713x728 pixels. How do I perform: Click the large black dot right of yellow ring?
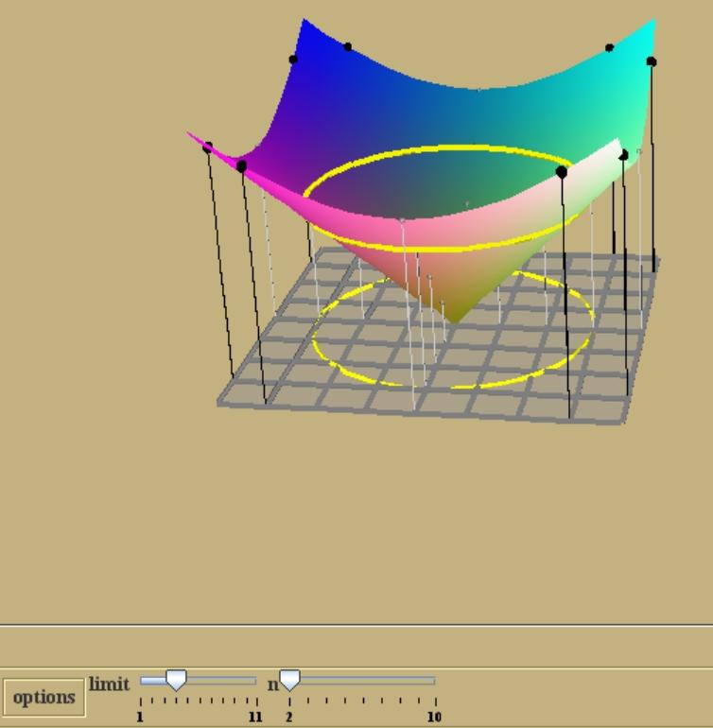(x=562, y=172)
